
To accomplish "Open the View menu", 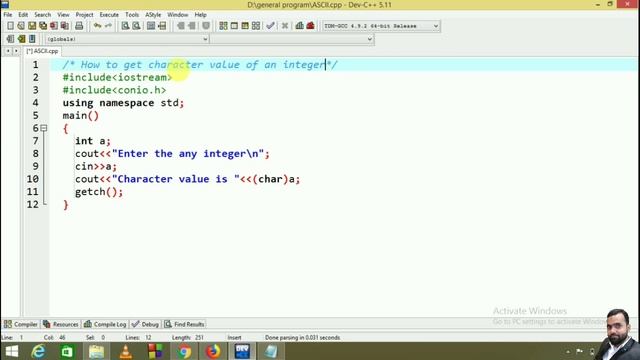I will click(x=63, y=15).
